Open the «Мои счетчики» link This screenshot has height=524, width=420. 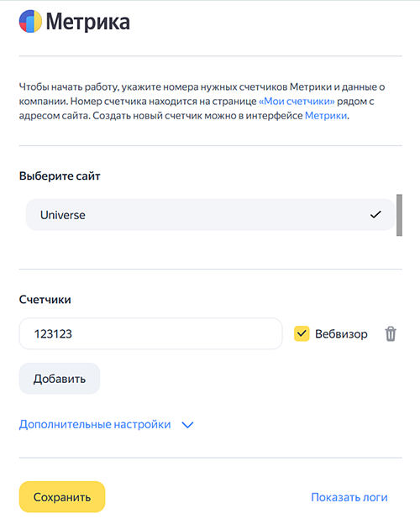click(297, 102)
